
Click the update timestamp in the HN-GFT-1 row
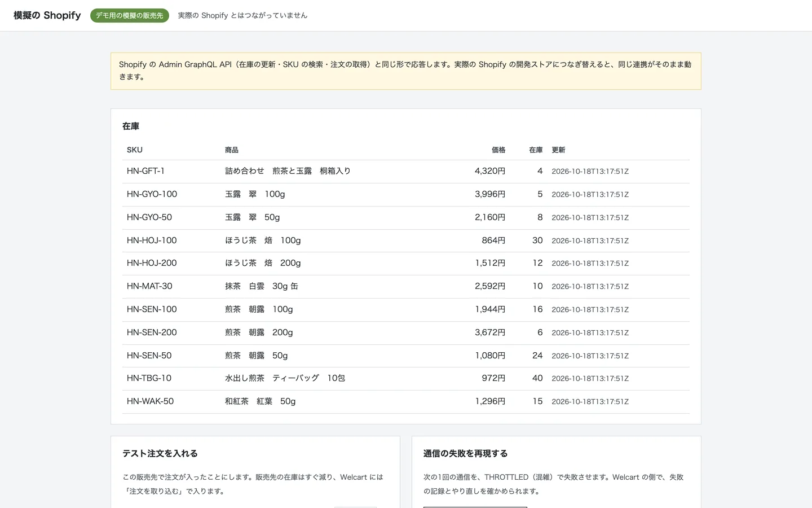(x=590, y=172)
